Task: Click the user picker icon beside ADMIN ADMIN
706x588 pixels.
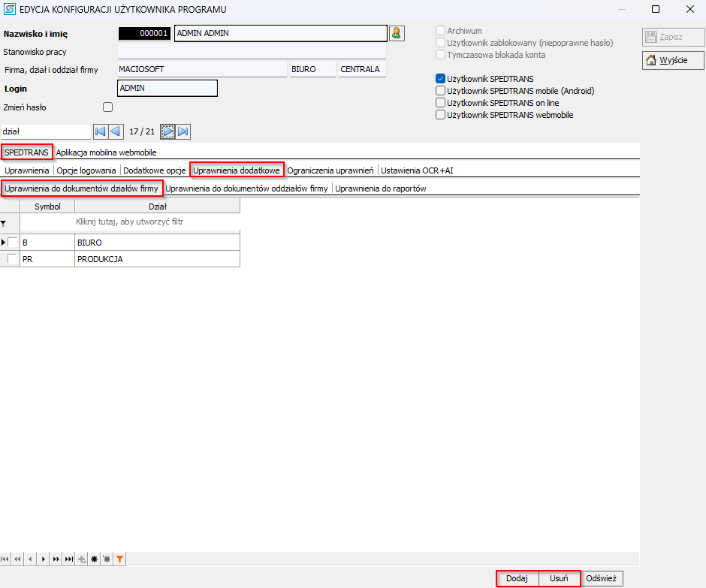Action: tap(397, 33)
